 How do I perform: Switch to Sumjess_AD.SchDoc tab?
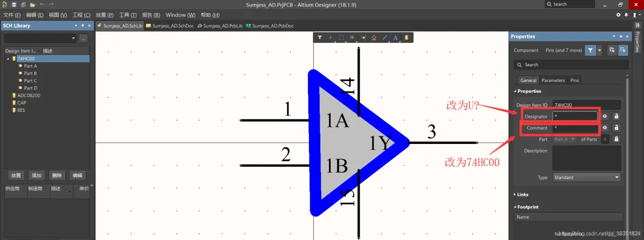click(x=170, y=26)
